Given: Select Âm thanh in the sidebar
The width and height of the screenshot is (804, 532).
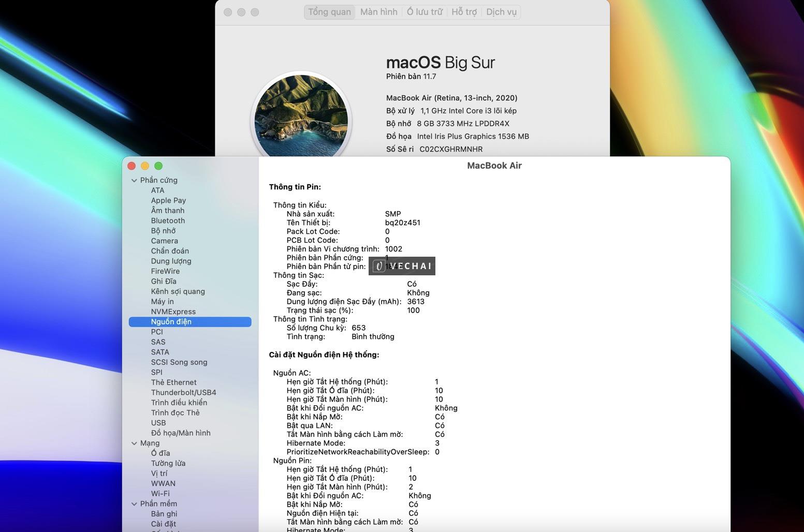Looking at the screenshot, I should pyautogui.click(x=167, y=211).
